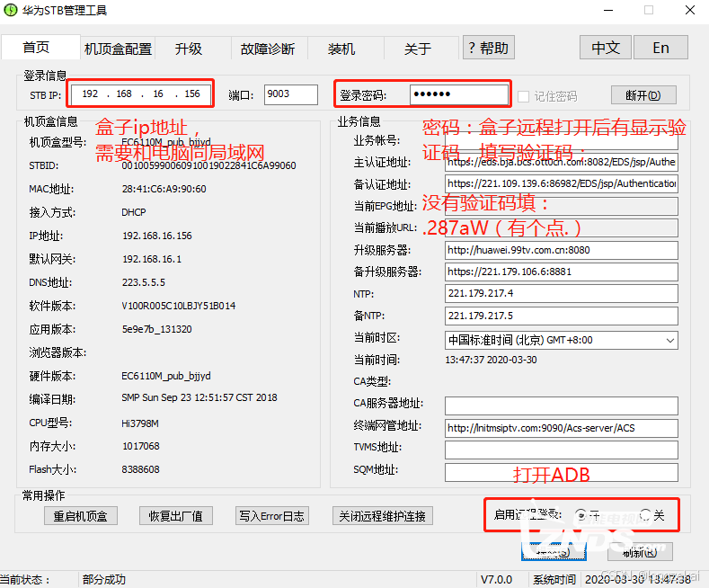
Task: Click the 重启机顶盒 button
Action: pyautogui.click(x=81, y=516)
